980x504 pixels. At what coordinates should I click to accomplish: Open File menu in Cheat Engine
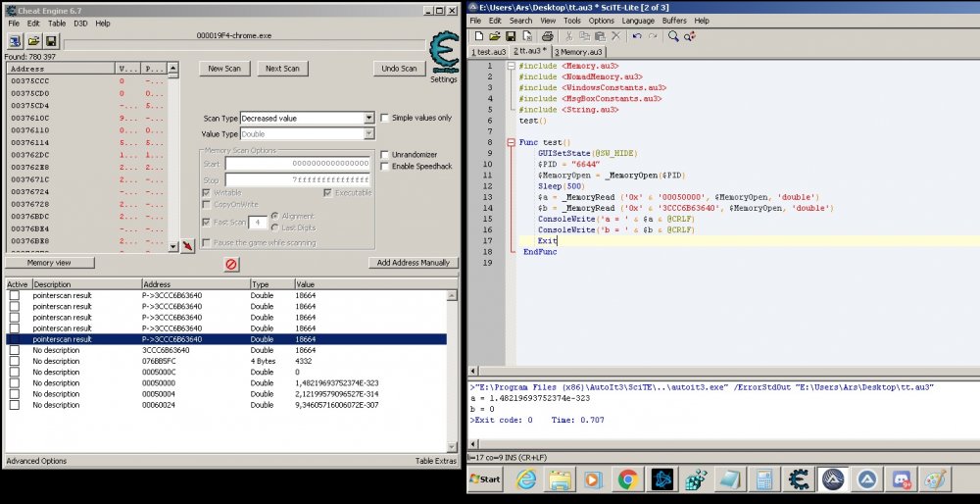tap(14, 24)
